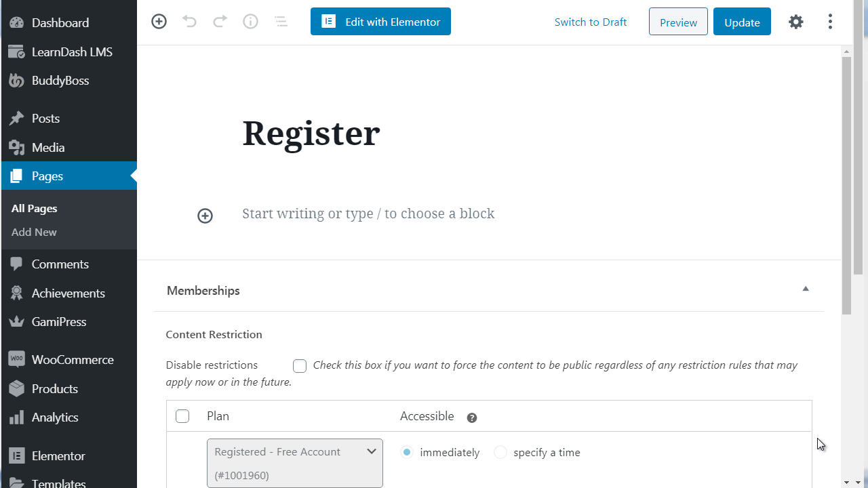The width and height of the screenshot is (868, 488).
Task: Tick the Plan column select-all checkbox
Action: 182,416
